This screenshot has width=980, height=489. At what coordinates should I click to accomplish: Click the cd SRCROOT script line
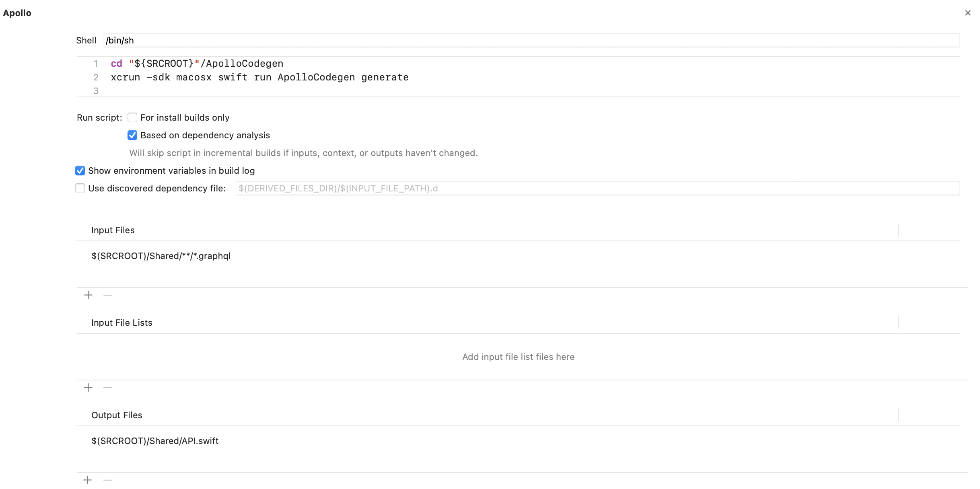point(197,64)
